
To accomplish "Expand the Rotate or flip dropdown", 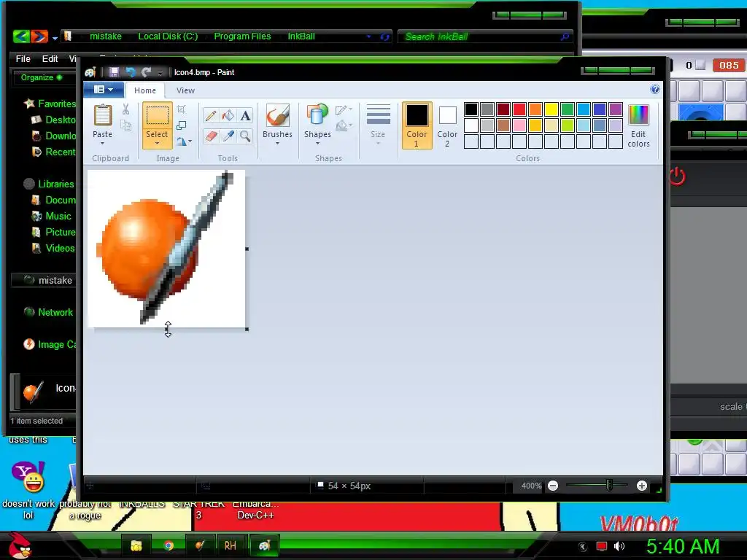I will pos(190,141).
